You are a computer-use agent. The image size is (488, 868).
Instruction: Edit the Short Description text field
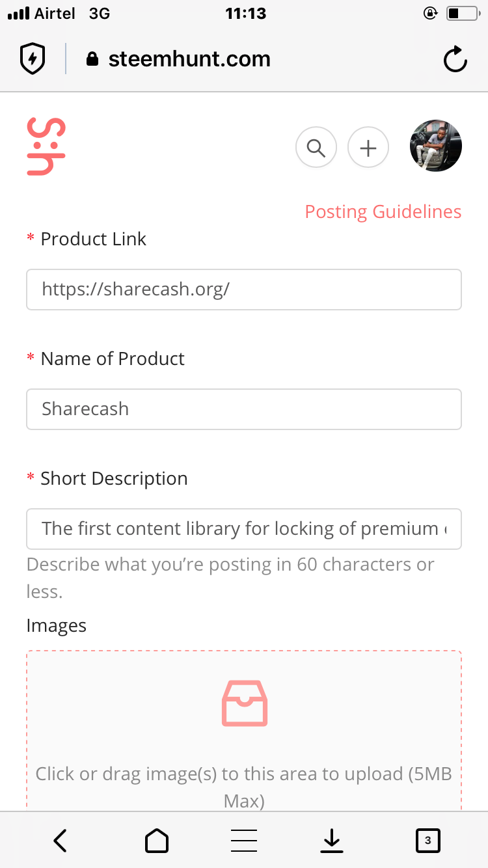(244, 529)
